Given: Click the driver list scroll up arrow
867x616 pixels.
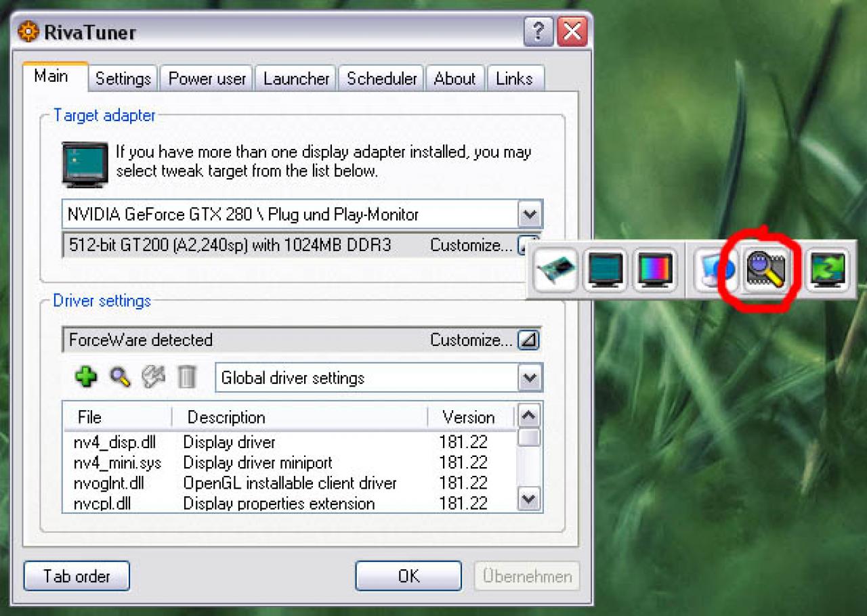Looking at the screenshot, I should [x=529, y=416].
